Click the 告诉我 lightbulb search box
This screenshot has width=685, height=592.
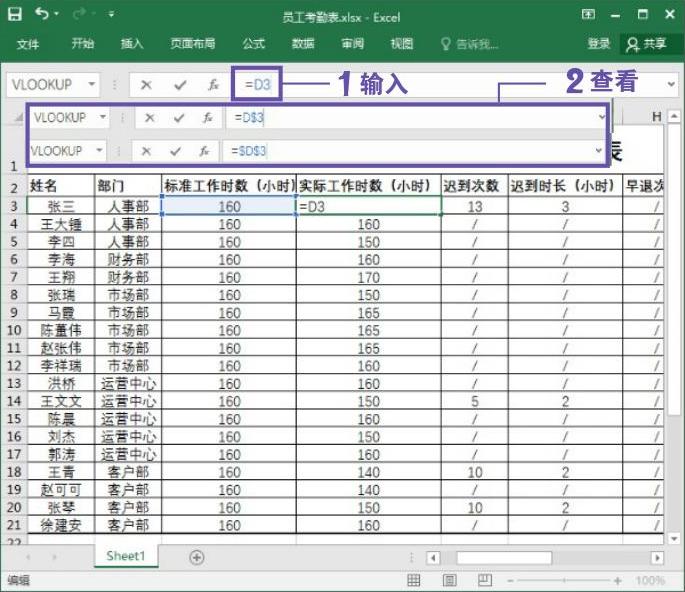coord(470,44)
